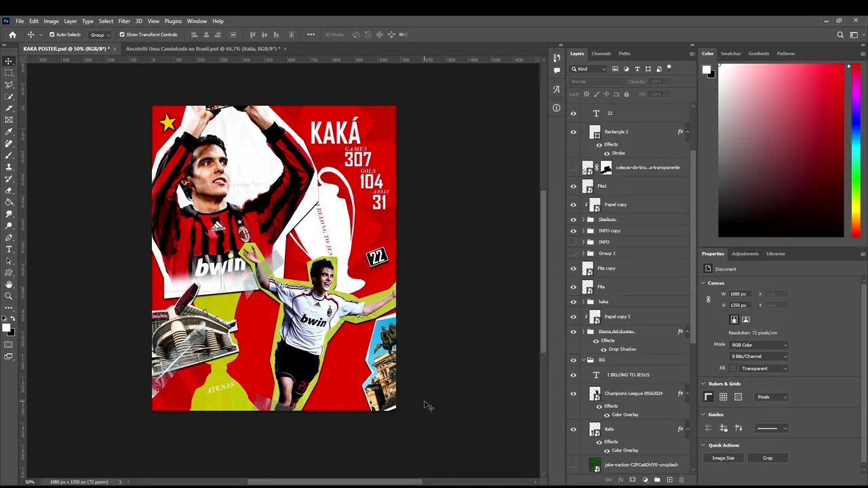Open the Pixels ruler units dropdown
This screenshot has width=868, height=488.
pyautogui.click(x=773, y=397)
